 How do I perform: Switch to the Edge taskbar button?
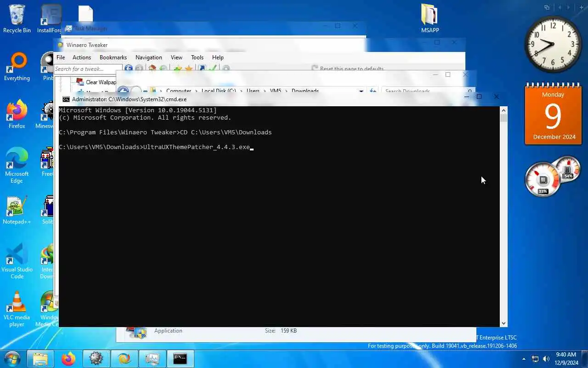(124, 359)
